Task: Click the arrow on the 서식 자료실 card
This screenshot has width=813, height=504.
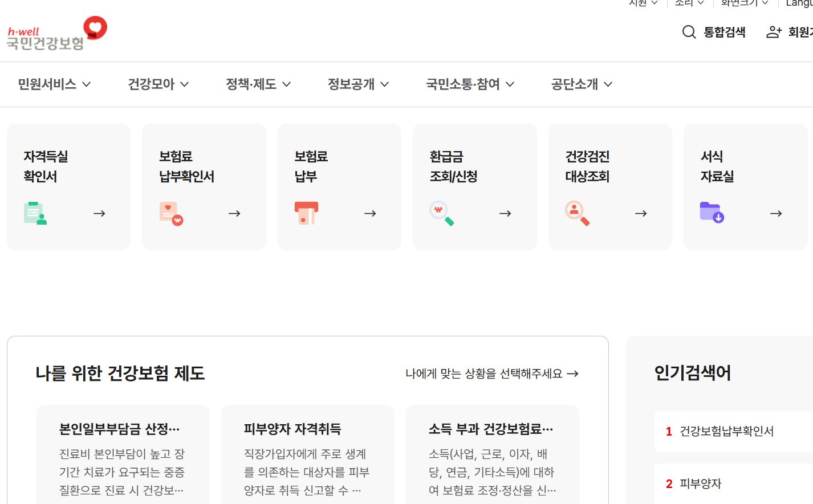Action: [x=776, y=213]
